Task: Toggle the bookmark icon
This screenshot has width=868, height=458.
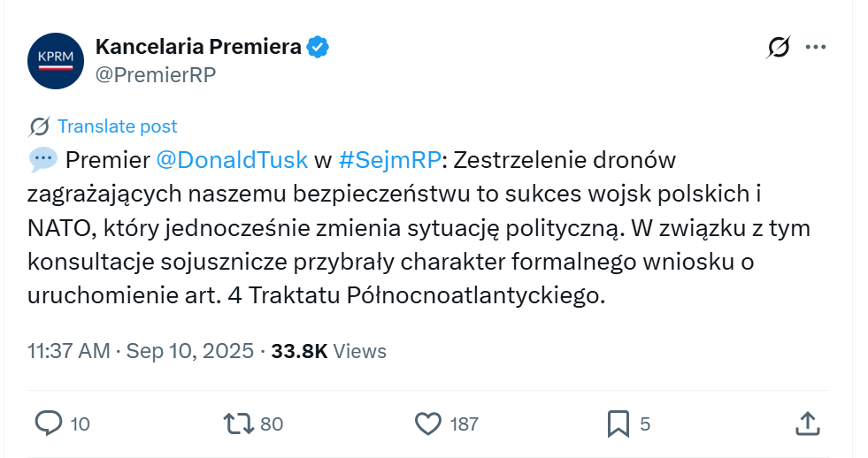Action: pos(618,424)
